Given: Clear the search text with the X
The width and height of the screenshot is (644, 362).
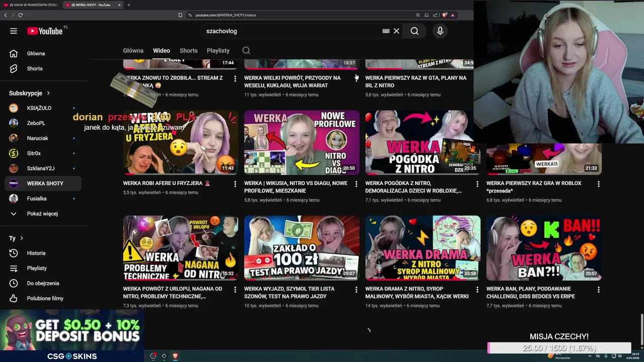Looking at the screenshot, I should coord(396,31).
